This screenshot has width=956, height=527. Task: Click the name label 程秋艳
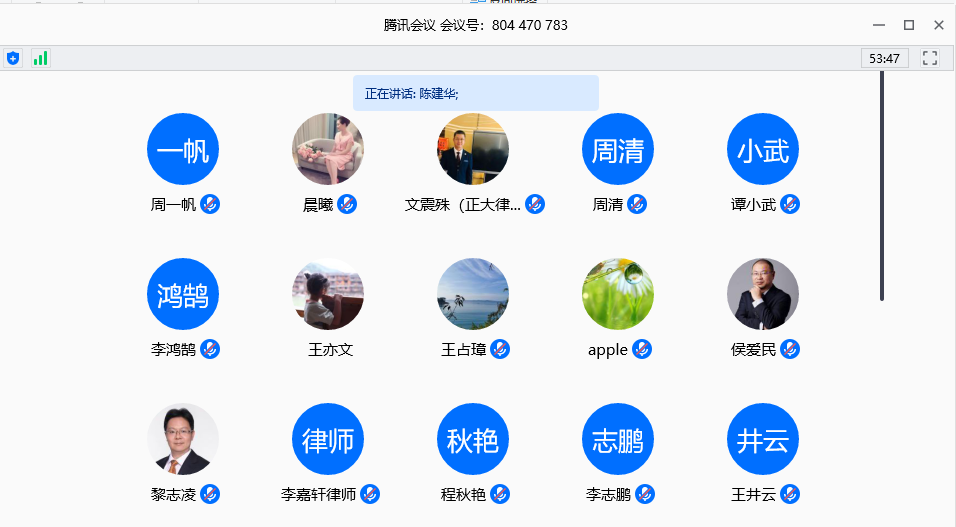(463, 495)
